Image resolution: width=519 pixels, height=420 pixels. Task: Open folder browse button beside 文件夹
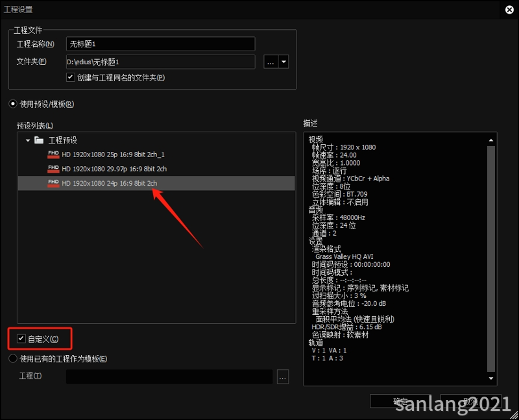(x=271, y=62)
